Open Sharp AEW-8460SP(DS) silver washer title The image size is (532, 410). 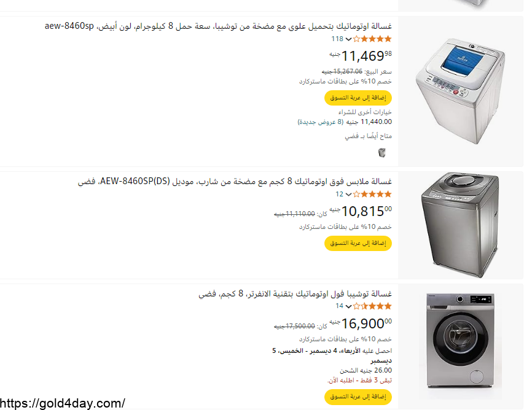pyautogui.click(x=235, y=182)
